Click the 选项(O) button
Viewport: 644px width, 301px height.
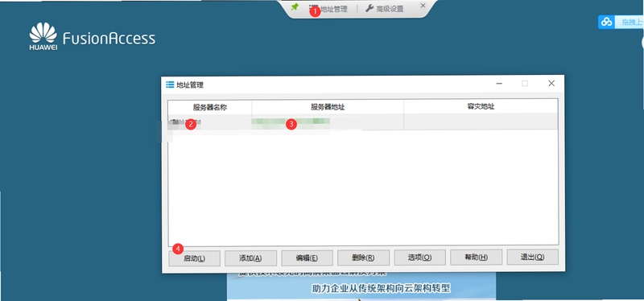pos(419,258)
